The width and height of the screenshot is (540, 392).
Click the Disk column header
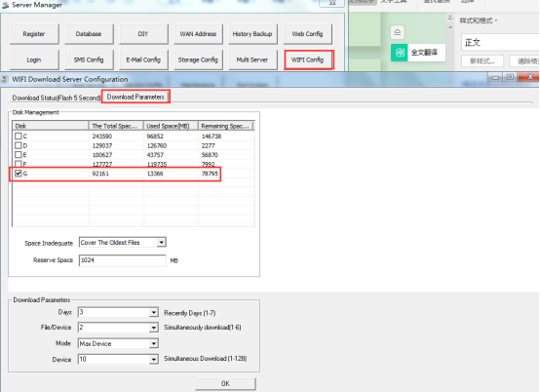tap(51, 126)
